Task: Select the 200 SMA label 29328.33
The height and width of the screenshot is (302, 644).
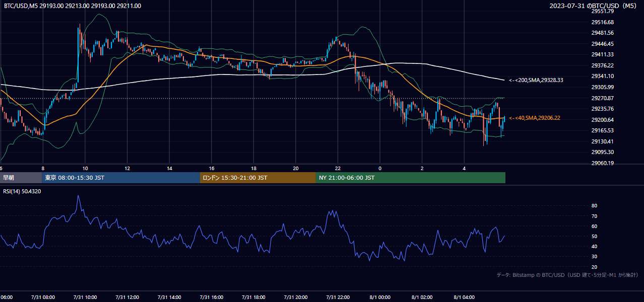Action: tap(536, 80)
